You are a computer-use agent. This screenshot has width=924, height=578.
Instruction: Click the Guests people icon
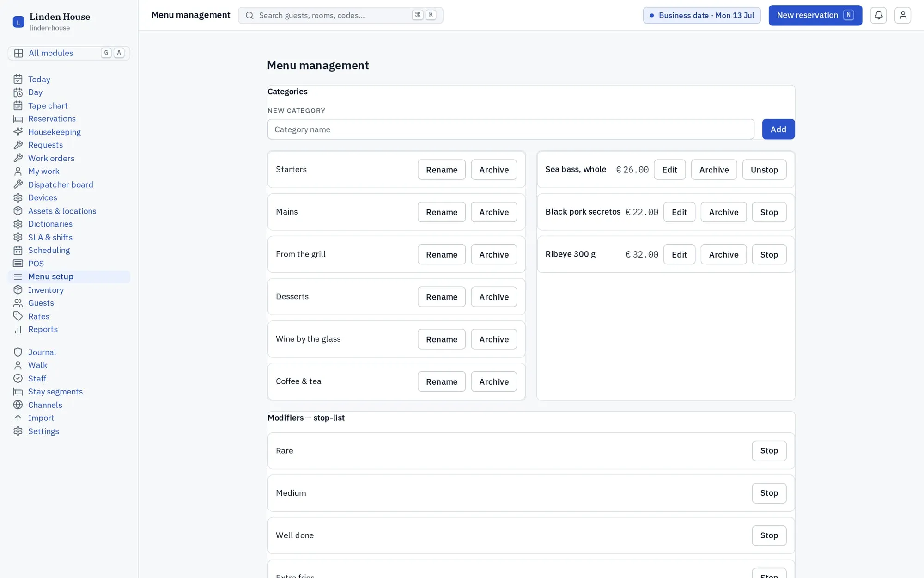point(18,303)
